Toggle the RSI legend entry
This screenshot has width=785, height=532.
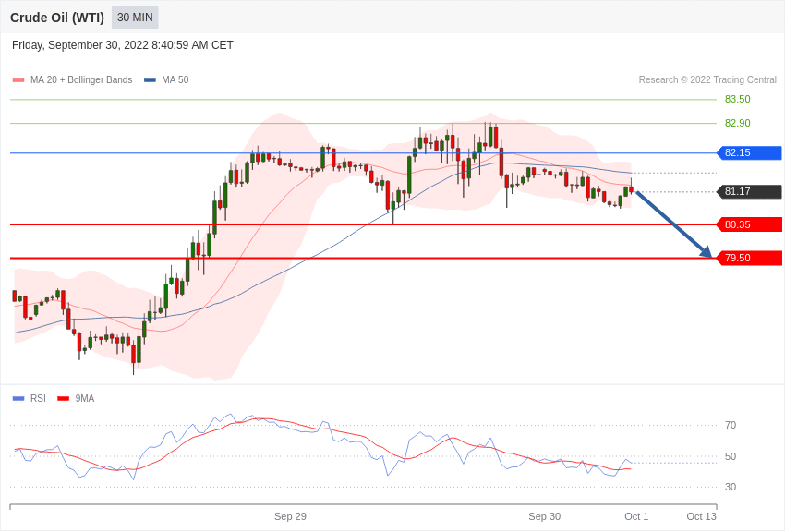pos(30,399)
